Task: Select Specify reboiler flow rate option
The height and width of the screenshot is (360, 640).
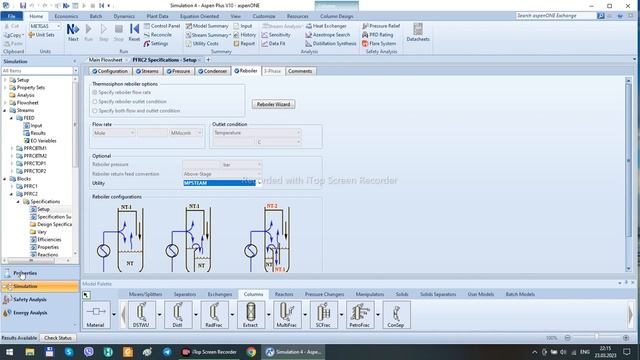Action: 95,92
